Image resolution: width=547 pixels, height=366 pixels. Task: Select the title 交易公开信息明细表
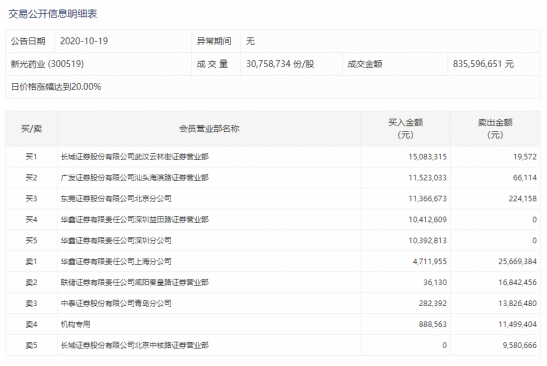(x=53, y=14)
